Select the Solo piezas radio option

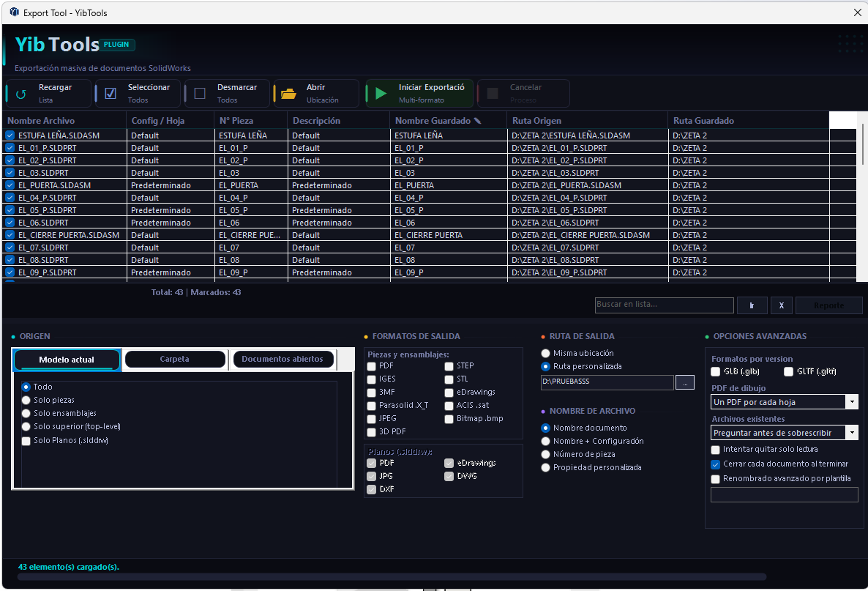coord(26,400)
